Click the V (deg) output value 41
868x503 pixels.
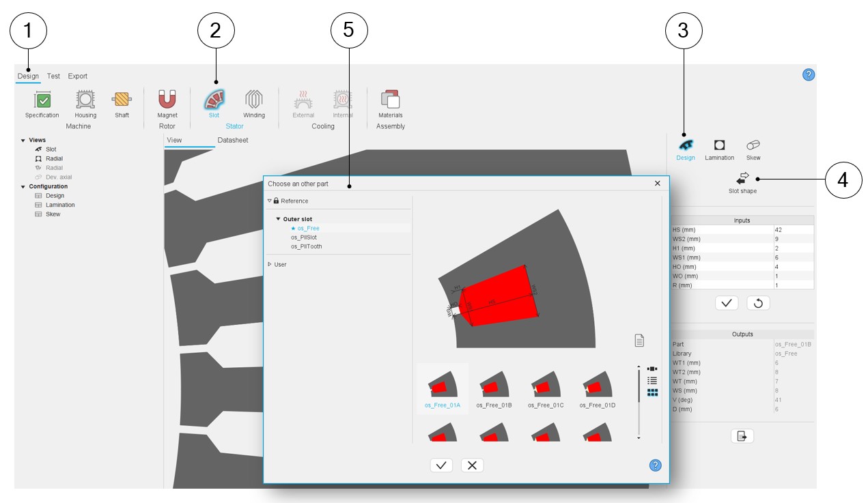click(793, 400)
